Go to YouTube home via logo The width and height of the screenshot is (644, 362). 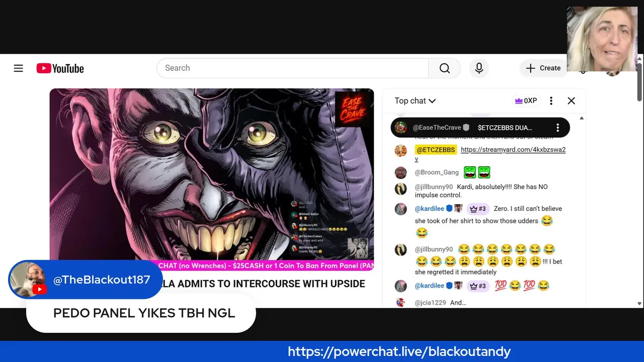(x=60, y=68)
